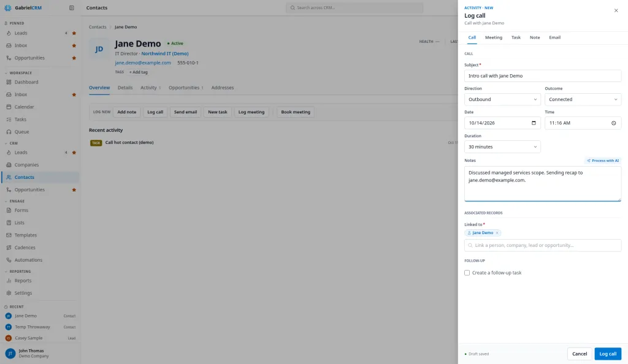Viewport: 628px width, 364px height.
Task: Open recent Temp Throwaway contact
Action: click(x=40, y=327)
